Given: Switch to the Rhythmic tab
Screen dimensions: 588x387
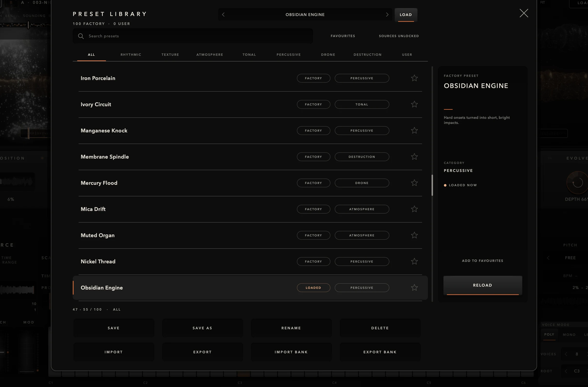Looking at the screenshot, I should [131, 55].
